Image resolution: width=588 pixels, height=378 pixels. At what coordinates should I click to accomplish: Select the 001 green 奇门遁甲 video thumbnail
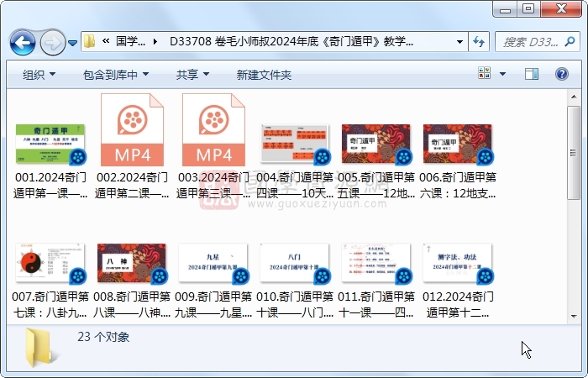click(50, 144)
